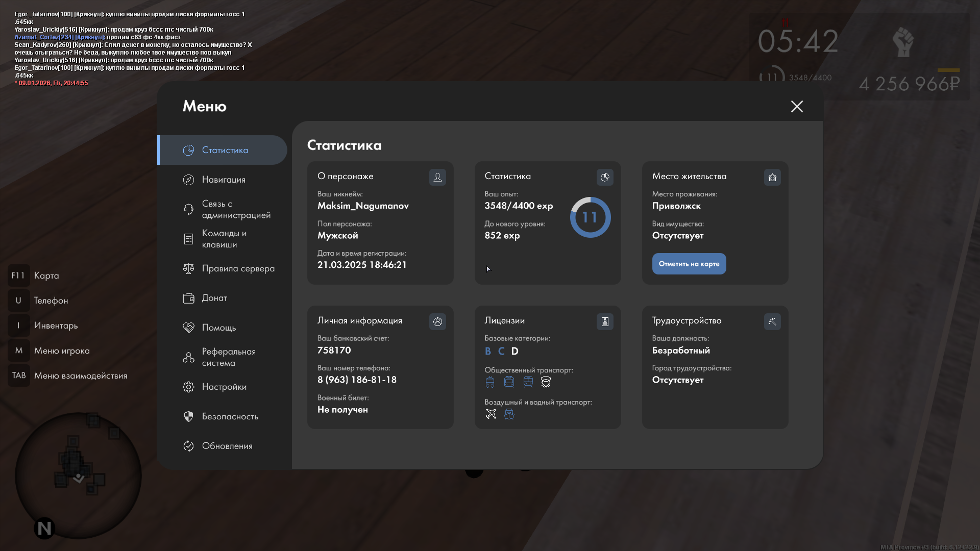
Task: Click the level 11 experience progress ring
Action: click(x=590, y=217)
